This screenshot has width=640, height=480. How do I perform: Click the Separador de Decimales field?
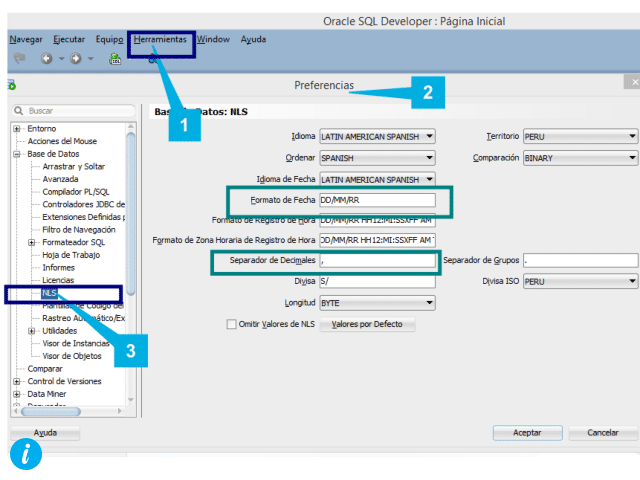coord(377,260)
